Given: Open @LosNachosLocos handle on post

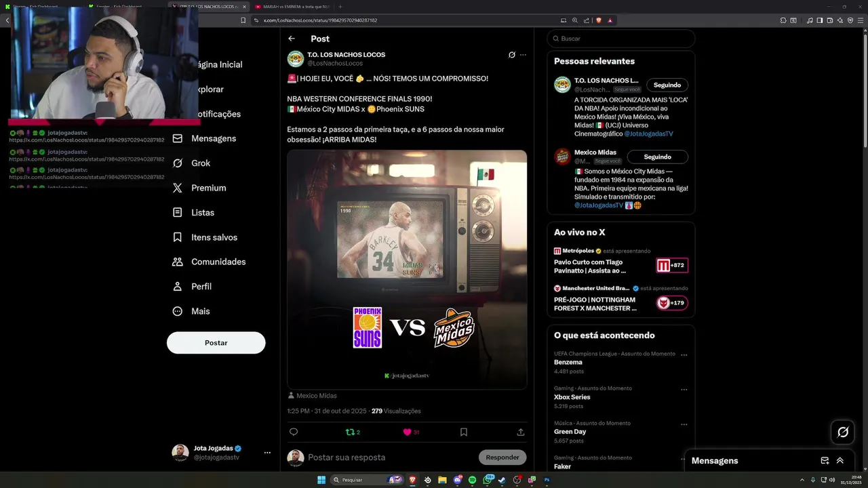Looking at the screenshot, I should click(x=335, y=63).
